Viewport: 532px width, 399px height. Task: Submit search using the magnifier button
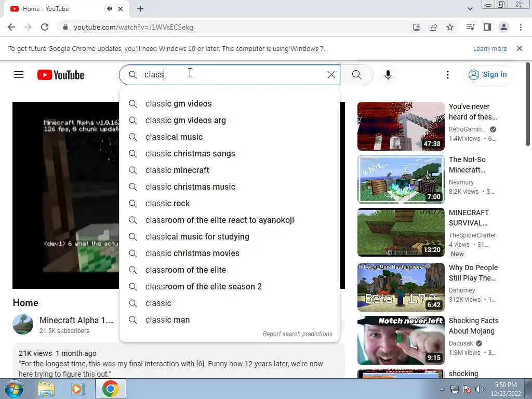[356, 75]
